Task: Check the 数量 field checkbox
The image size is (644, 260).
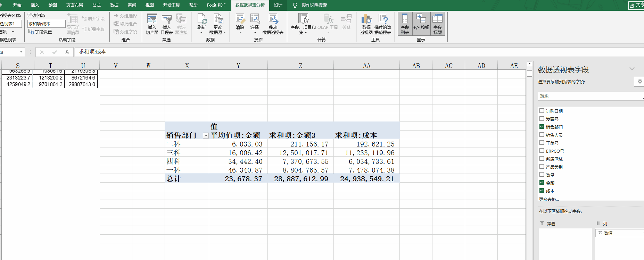Action: coord(542,175)
